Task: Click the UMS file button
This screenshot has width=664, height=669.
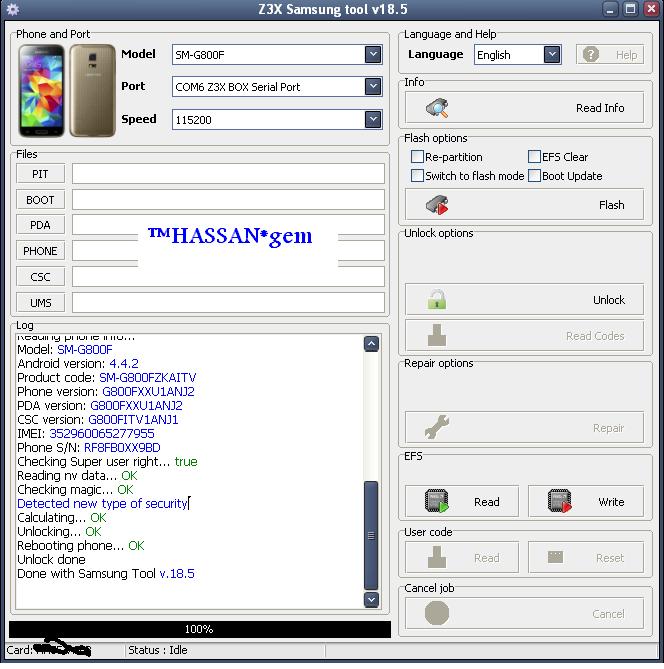Action: tap(41, 303)
